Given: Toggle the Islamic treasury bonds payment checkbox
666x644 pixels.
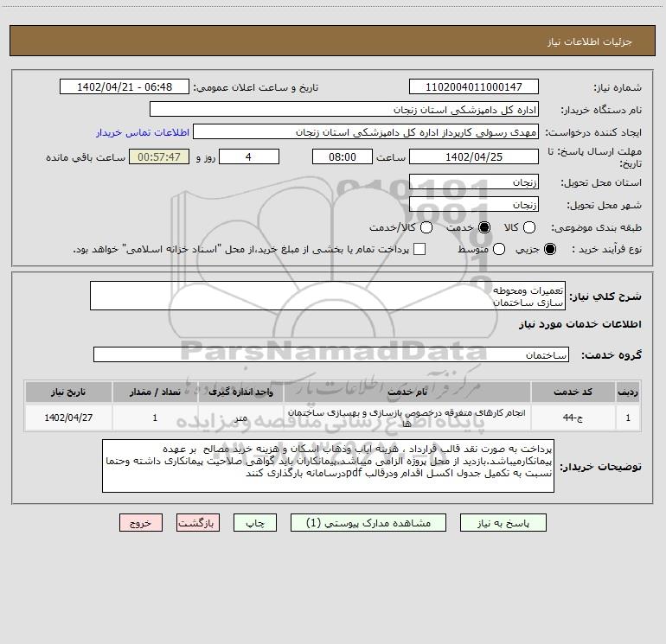Looking at the screenshot, I should [419, 249].
